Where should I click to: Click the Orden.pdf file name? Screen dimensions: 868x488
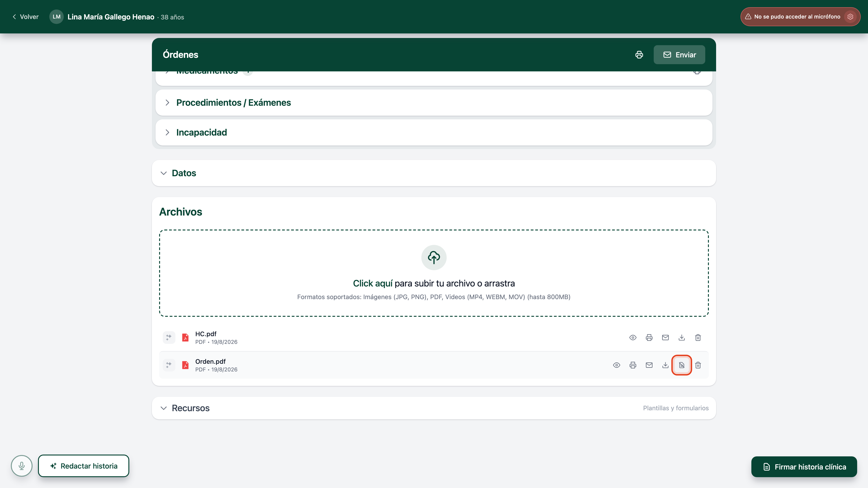(x=210, y=361)
